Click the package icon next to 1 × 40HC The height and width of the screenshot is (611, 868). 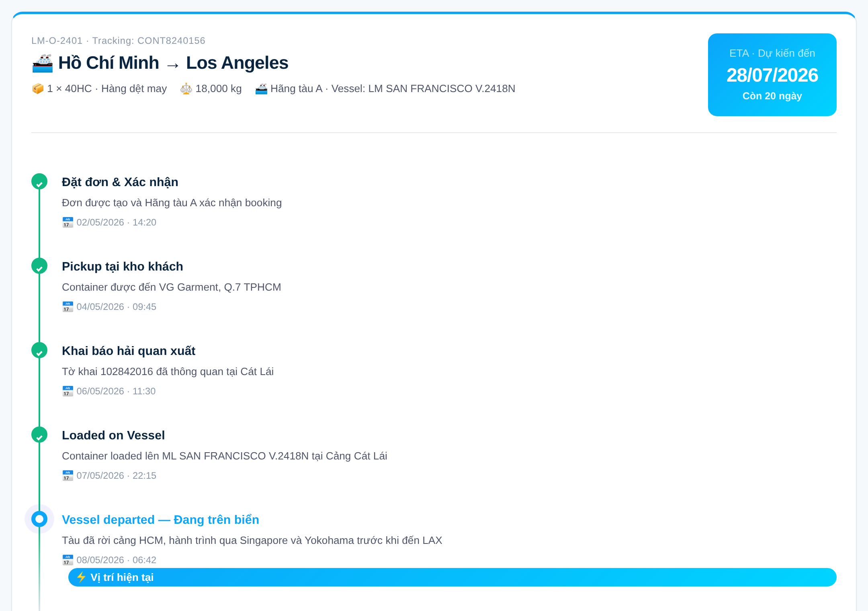pyautogui.click(x=38, y=88)
